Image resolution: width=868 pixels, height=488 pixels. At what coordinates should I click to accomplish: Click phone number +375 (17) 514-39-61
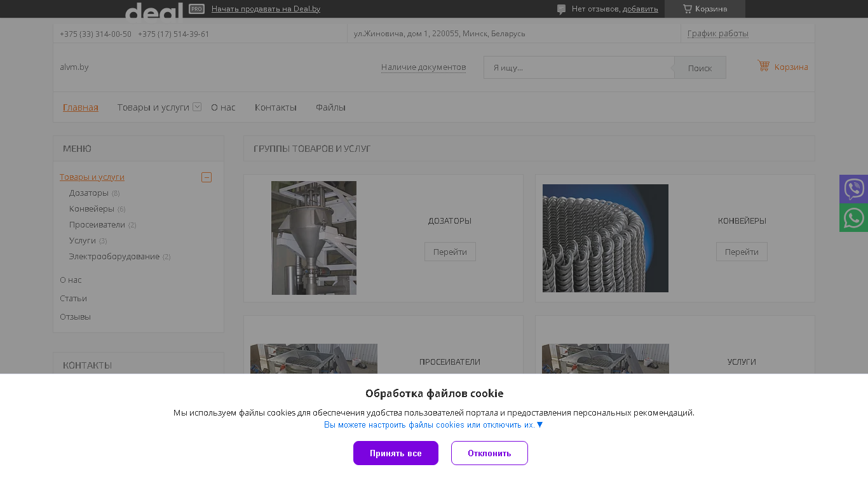coord(173,34)
